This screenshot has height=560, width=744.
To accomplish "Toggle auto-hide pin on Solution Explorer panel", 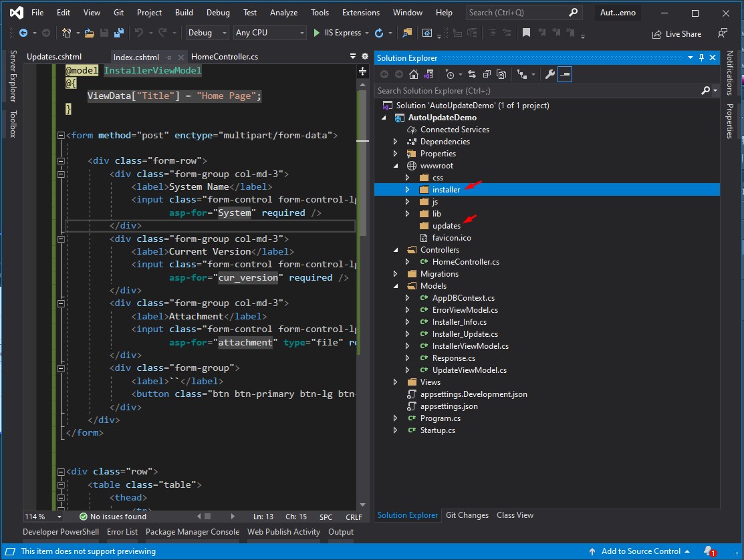I will coord(701,58).
